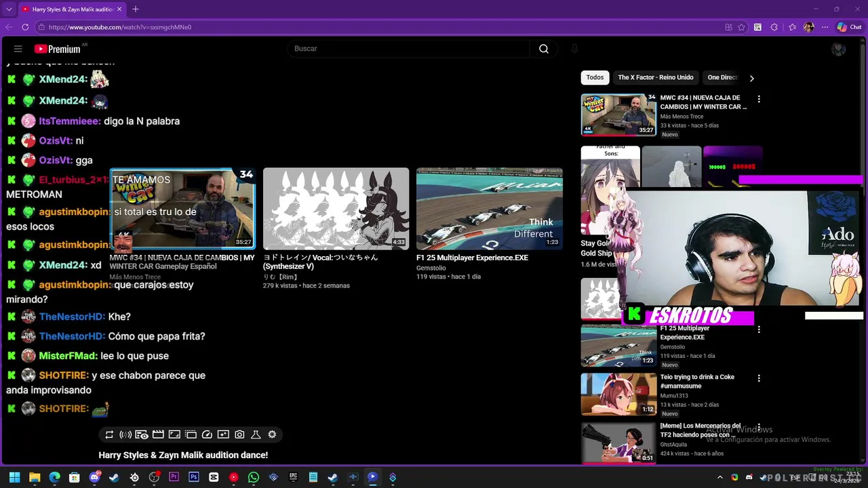Open the Yodotrain Synthesizer V end-screen thumbnail

[x=336, y=209]
